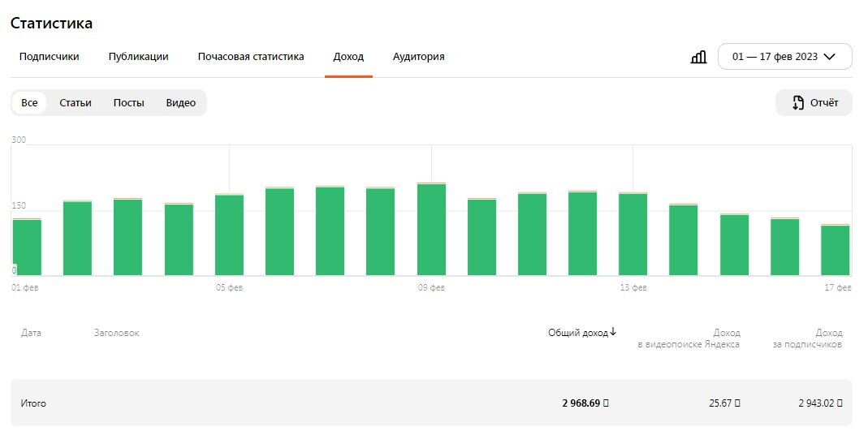Screen dimensions: 868x431
Task: Filter income by Статьи
Action: point(76,103)
